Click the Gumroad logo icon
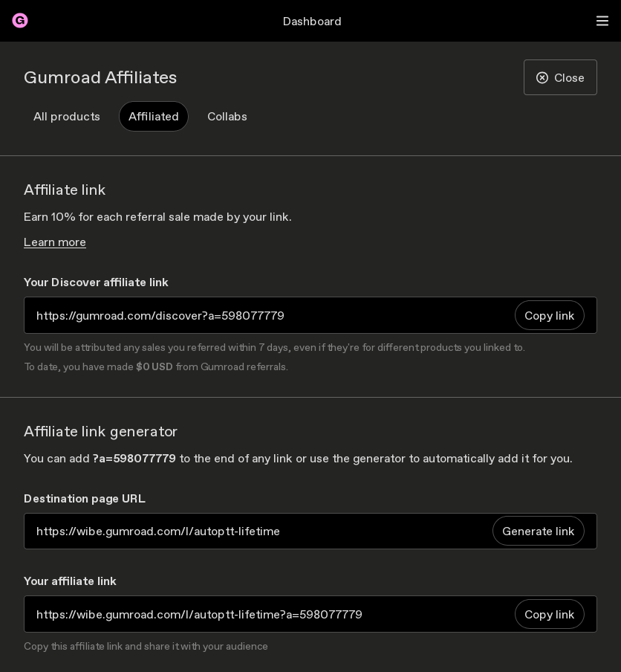This screenshot has width=621, height=672. pos(20,21)
